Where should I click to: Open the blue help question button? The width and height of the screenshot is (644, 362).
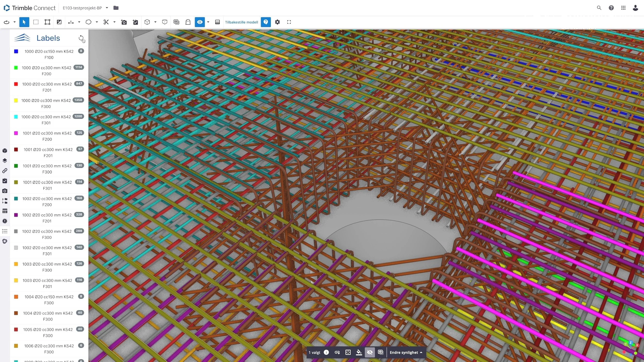point(266,22)
